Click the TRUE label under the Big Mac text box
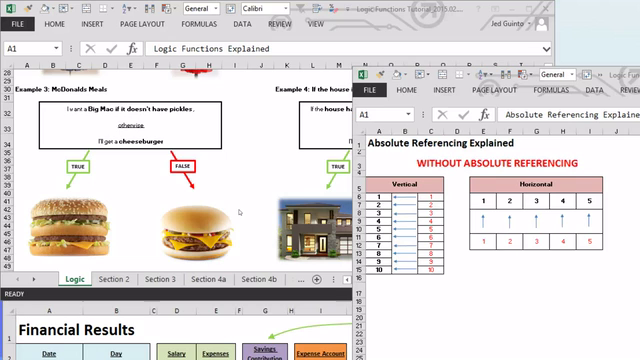640x360 pixels. (x=78, y=167)
